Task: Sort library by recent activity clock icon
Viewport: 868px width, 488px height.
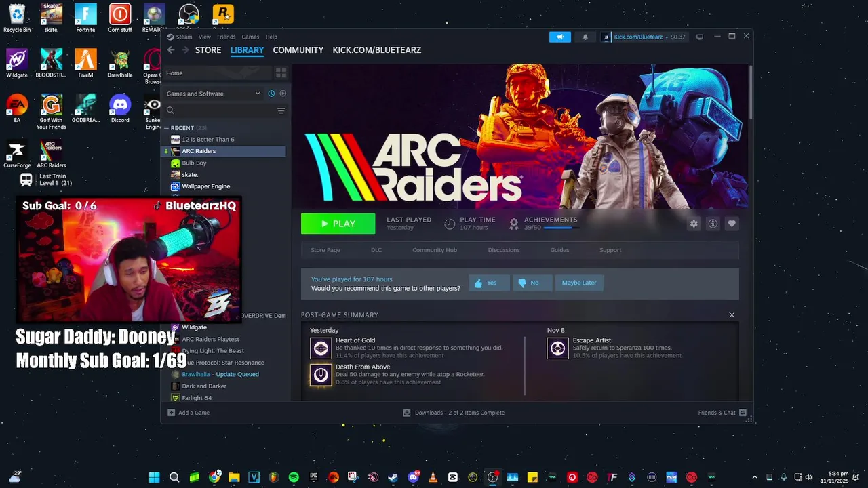Action: 271,94
